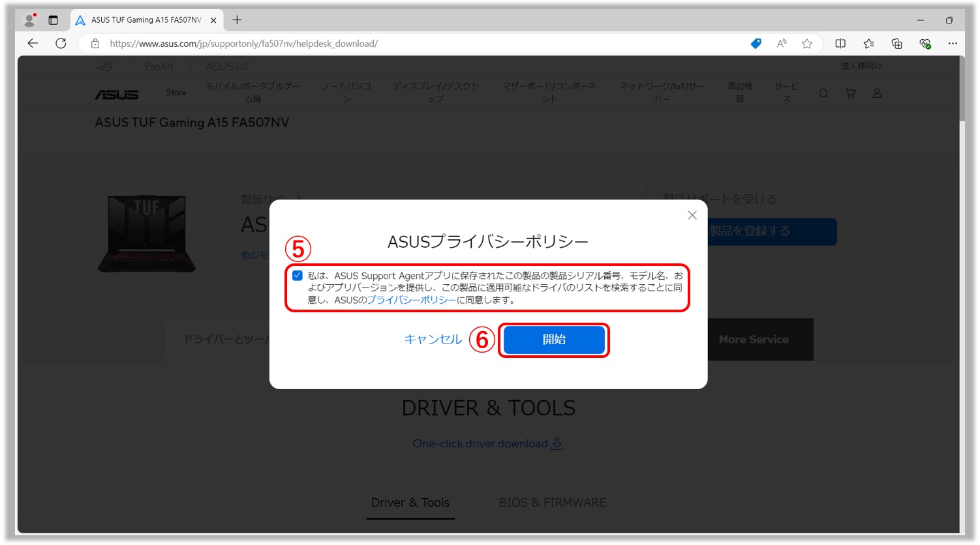Open the ネットワーク/IoT/サーバー menu
This screenshot has height=545, width=980.
click(662, 93)
